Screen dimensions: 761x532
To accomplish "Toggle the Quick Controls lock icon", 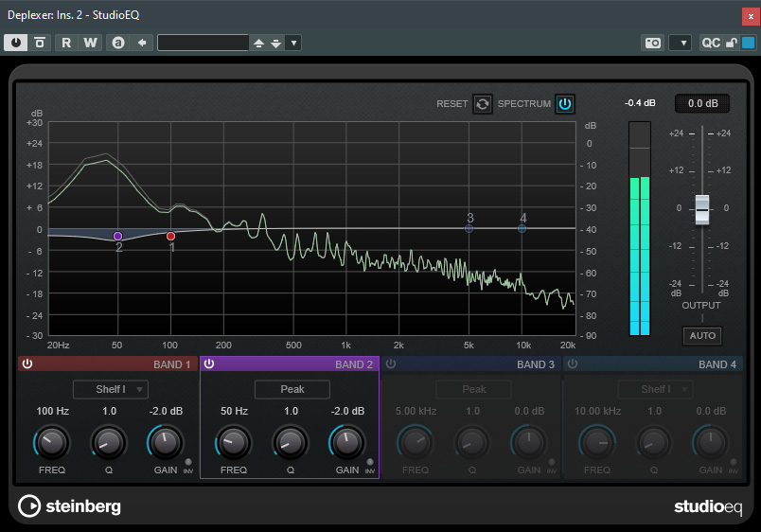I will [x=732, y=43].
